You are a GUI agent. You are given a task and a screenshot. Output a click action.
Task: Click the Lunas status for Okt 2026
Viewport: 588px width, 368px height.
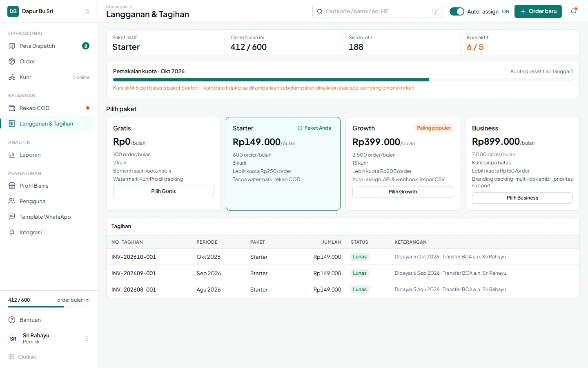pyautogui.click(x=360, y=257)
